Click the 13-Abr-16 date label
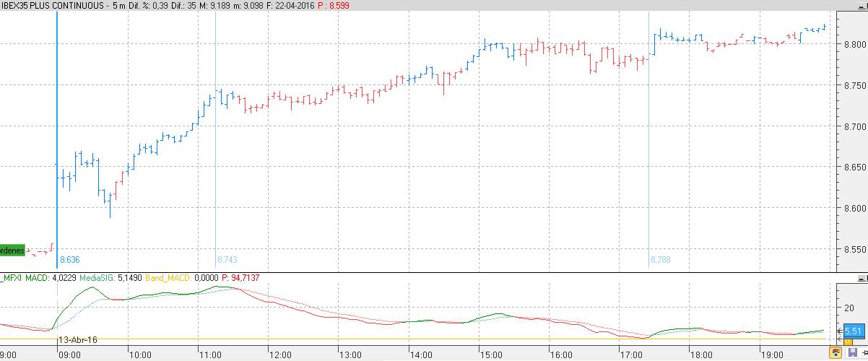This screenshot has height=361, width=868. click(78, 339)
